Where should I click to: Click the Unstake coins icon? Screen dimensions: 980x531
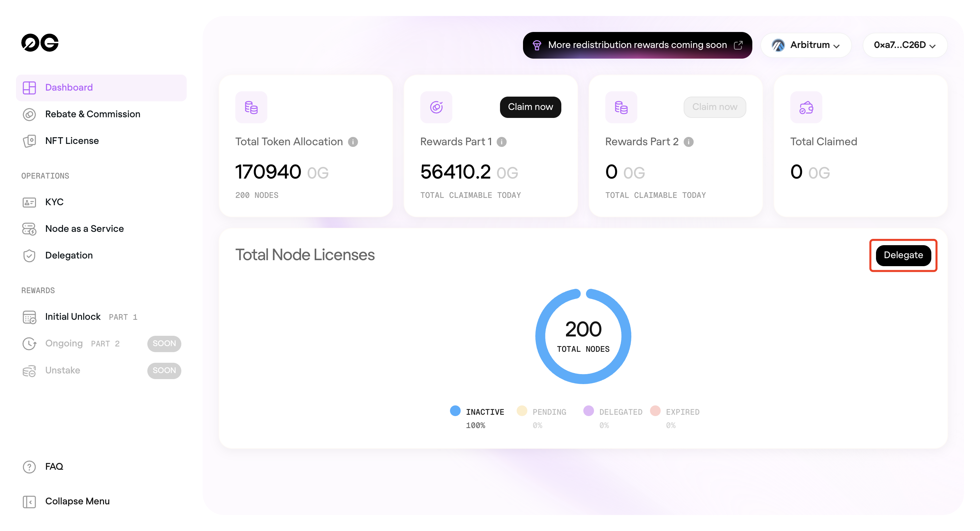pyautogui.click(x=29, y=370)
